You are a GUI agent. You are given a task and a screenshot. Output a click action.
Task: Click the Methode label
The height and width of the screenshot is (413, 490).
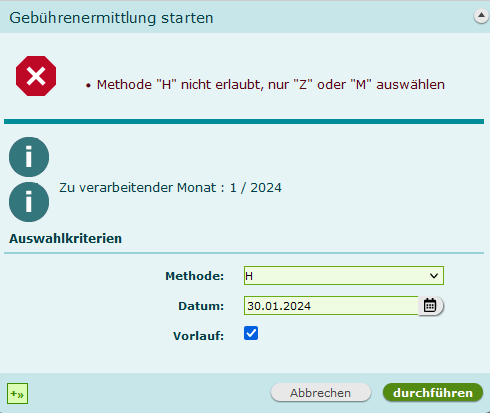195,276
